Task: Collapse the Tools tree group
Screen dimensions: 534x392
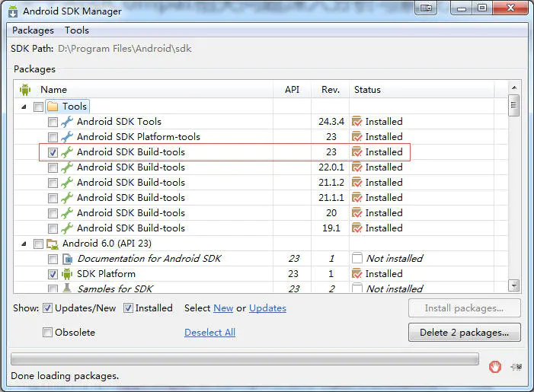Action: click(x=24, y=107)
